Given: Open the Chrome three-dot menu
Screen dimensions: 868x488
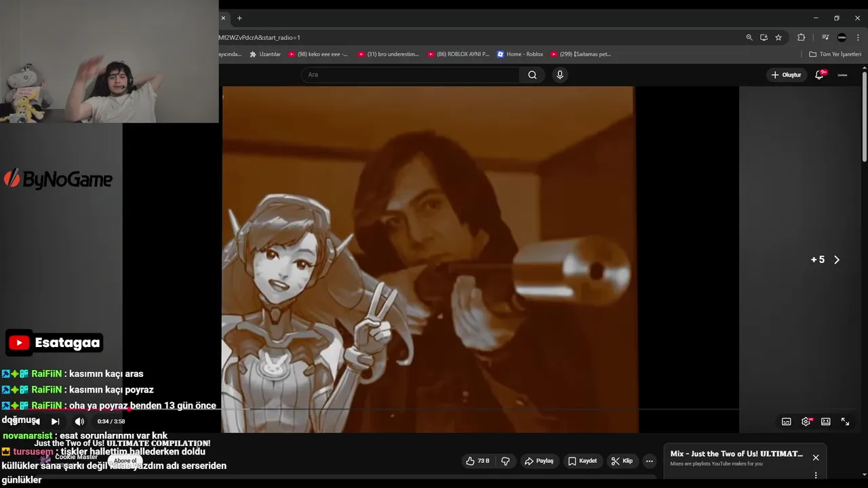Looking at the screenshot, I should pos(859,37).
